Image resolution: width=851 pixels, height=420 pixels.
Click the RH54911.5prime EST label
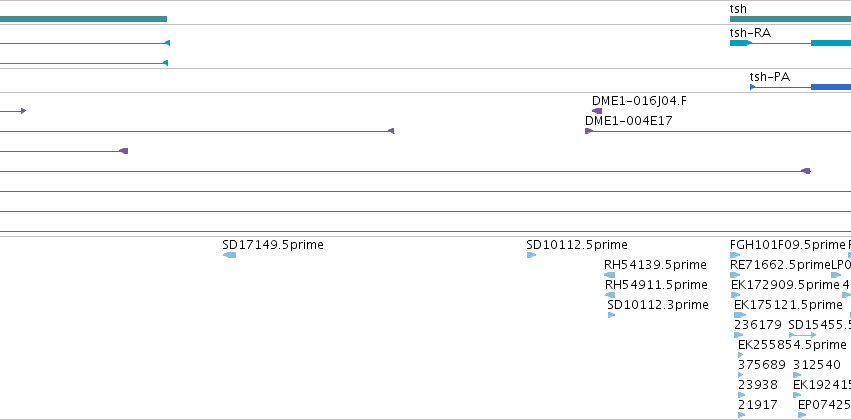(656, 285)
